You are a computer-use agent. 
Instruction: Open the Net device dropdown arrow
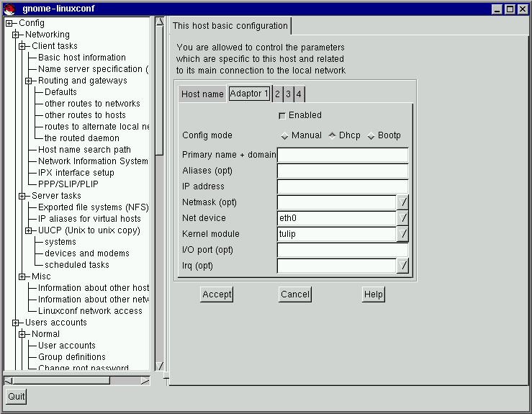(x=403, y=218)
